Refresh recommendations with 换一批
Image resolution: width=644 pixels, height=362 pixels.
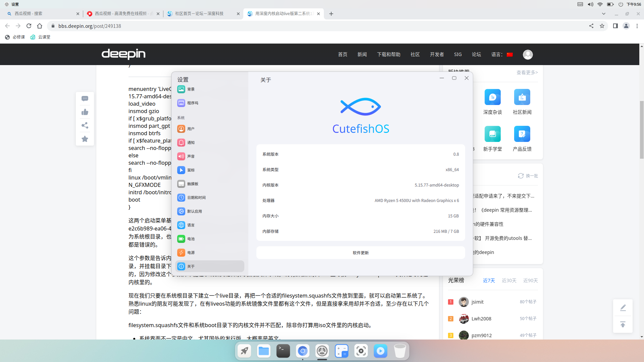pyautogui.click(x=528, y=176)
